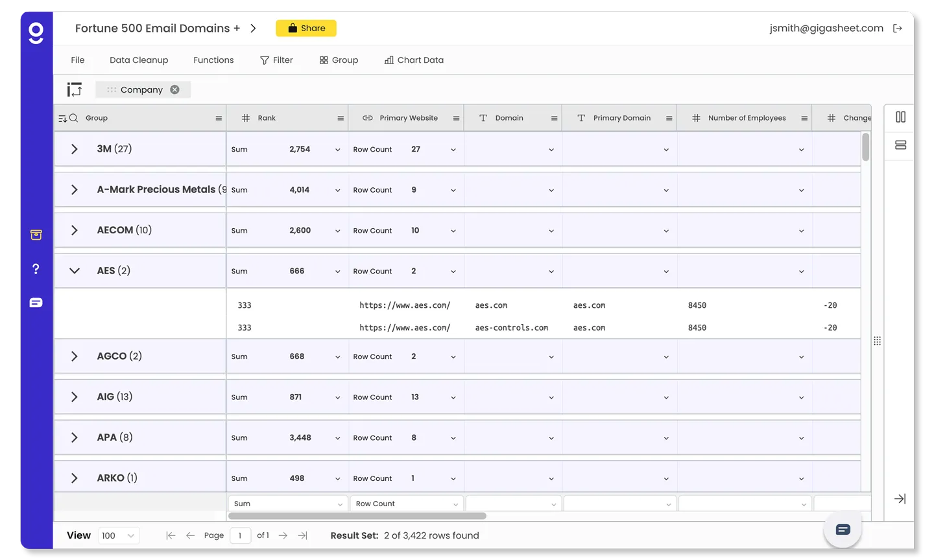The width and height of the screenshot is (934, 560).
Task: Open the Columns panel icon in right sidebar
Action: click(x=899, y=117)
